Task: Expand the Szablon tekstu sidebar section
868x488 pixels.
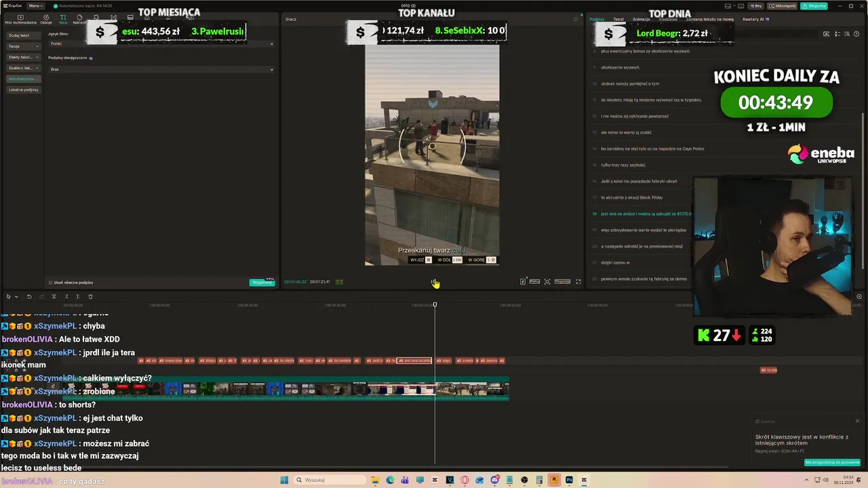Action: pyautogui.click(x=22, y=68)
